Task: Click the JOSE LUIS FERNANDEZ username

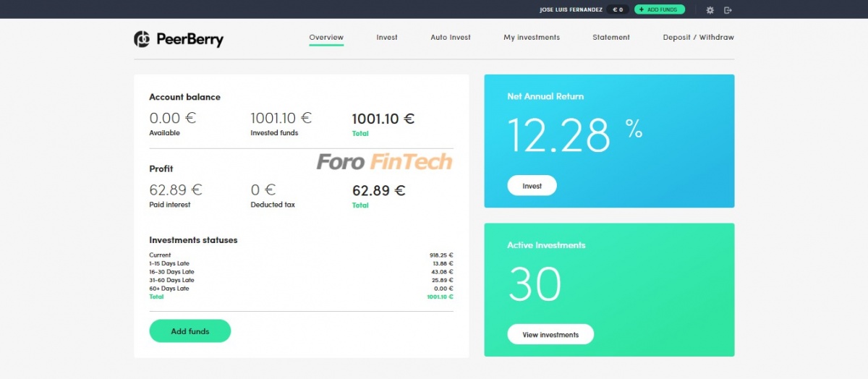Action: point(571,10)
